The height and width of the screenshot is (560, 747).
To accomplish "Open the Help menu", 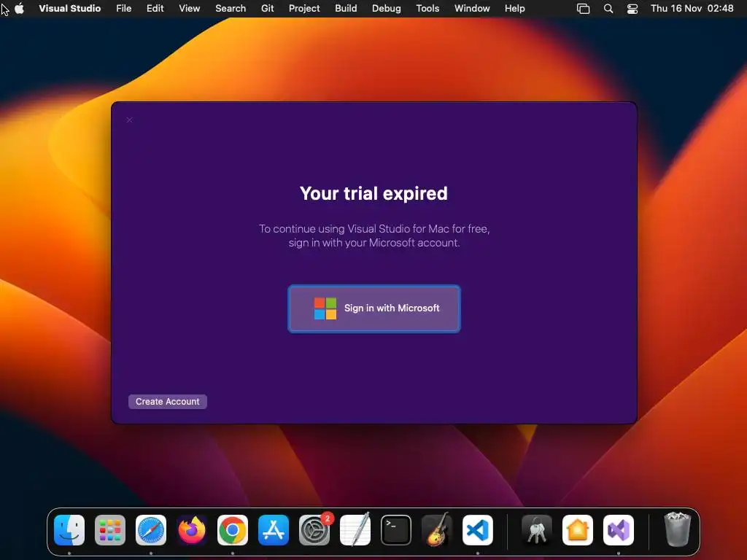I will (514, 9).
